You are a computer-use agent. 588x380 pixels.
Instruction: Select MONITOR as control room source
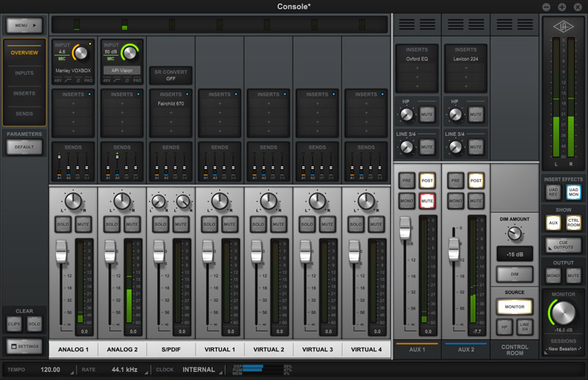pos(514,306)
